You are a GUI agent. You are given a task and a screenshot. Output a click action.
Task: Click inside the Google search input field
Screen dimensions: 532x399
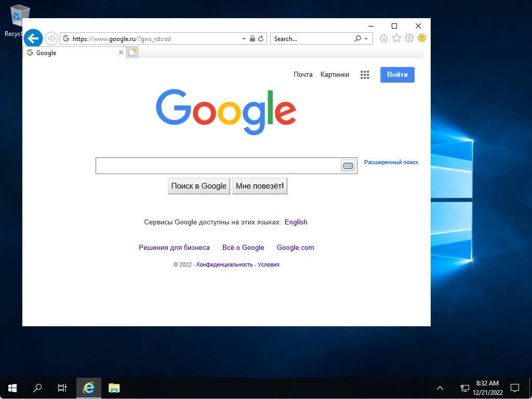pyautogui.click(x=218, y=165)
